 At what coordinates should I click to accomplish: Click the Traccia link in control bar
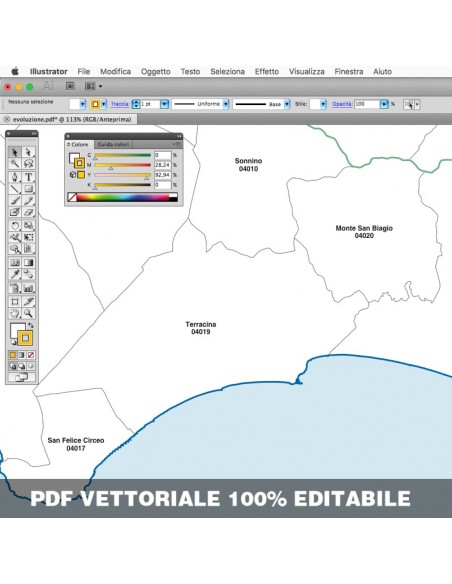[x=120, y=104]
